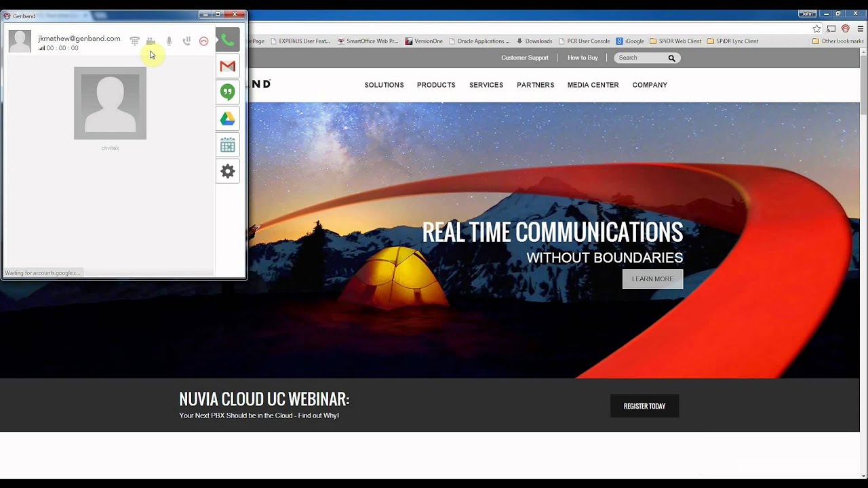Screen dimensions: 868x488
Task: Click the search magnifier icon
Action: tap(672, 58)
